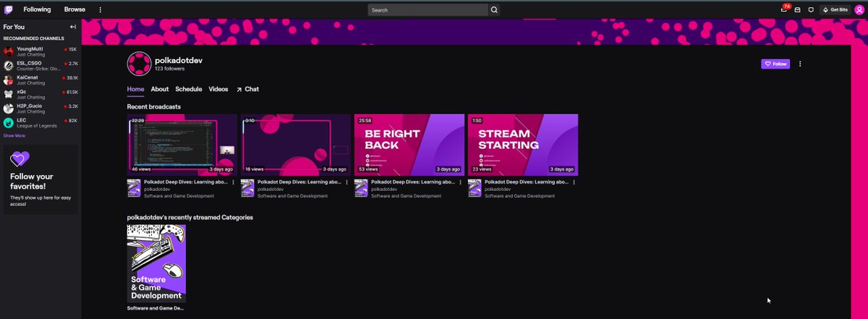868x319 pixels.
Task: Switch to the About tab
Action: (160, 89)
